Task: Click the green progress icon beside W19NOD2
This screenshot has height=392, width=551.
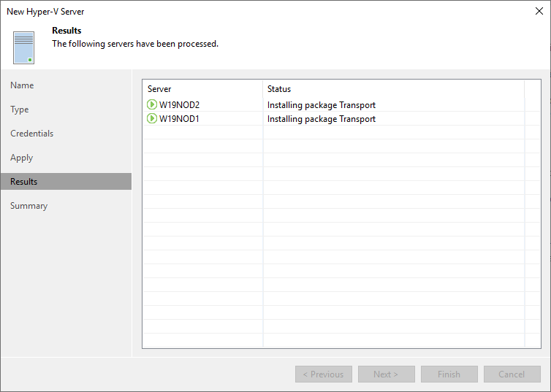Action: (x=152, y=104)
